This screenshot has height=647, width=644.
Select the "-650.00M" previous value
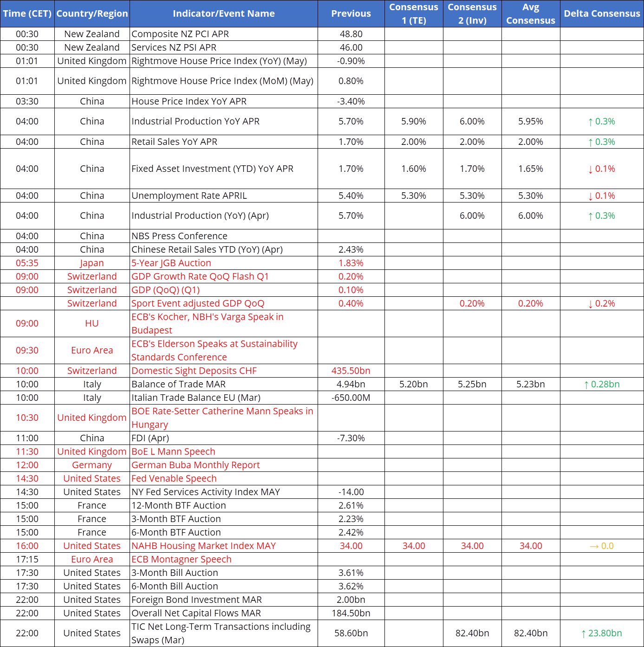click(x=351, y=398)
